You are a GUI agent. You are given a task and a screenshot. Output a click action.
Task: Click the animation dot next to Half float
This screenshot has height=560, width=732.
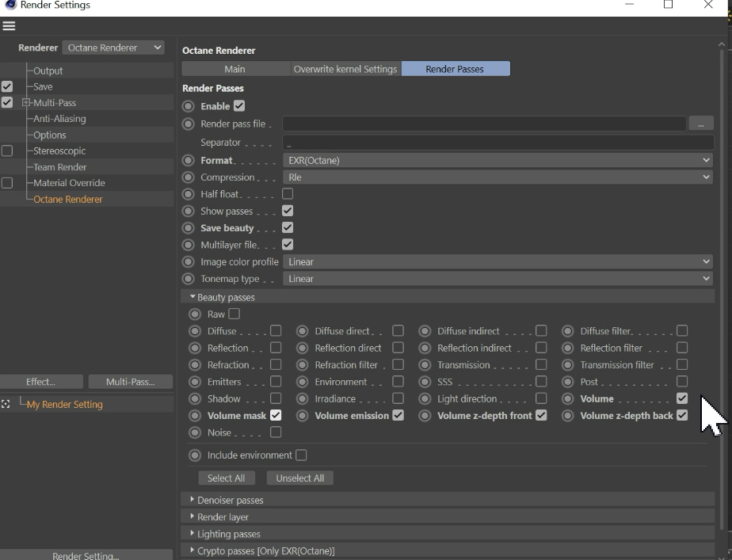click(188, 194)
